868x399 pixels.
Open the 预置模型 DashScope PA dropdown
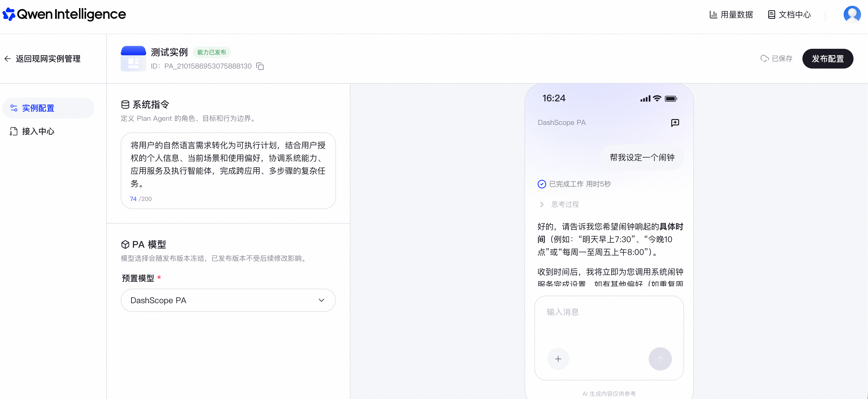pyautogui.click(x=228, y=300)
